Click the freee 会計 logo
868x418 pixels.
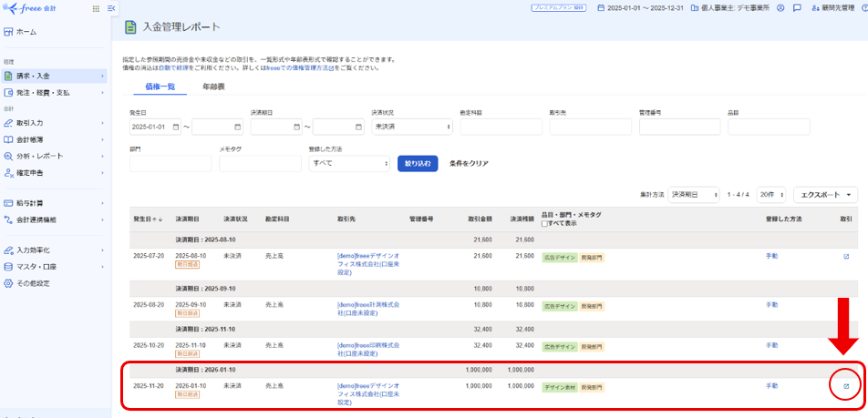point(29,8)
